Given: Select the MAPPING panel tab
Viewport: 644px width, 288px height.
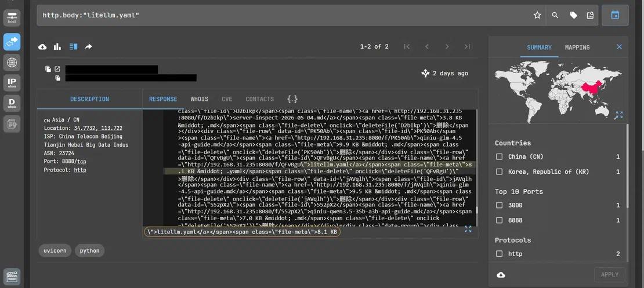Looking at the screenshot, I should pos(577,48).
